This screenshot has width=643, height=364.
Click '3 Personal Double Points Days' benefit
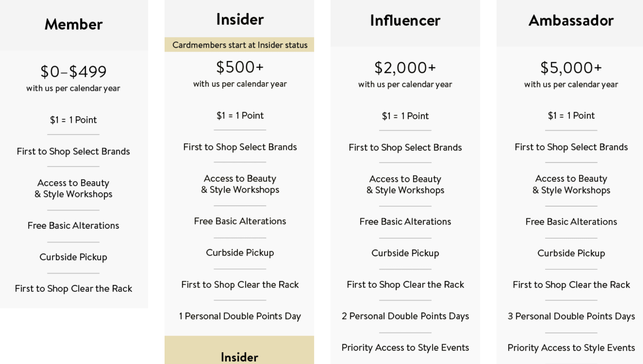coord(571,316)
